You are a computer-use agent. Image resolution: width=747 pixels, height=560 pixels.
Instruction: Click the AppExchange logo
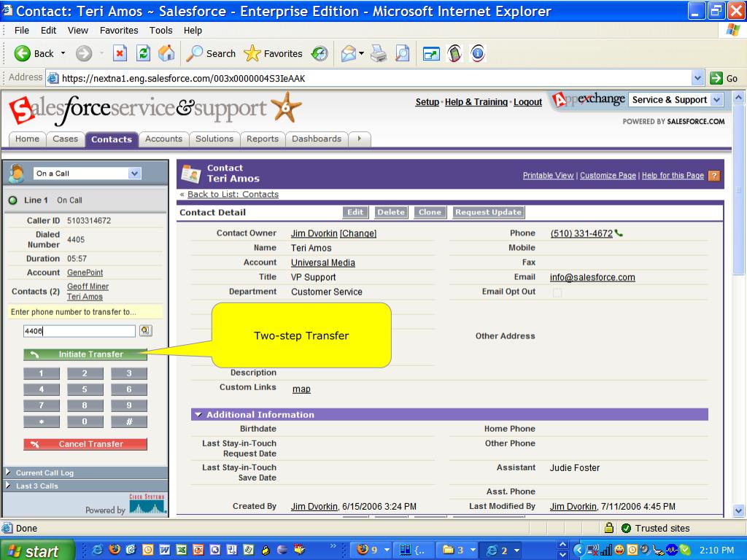pos(589,99)
